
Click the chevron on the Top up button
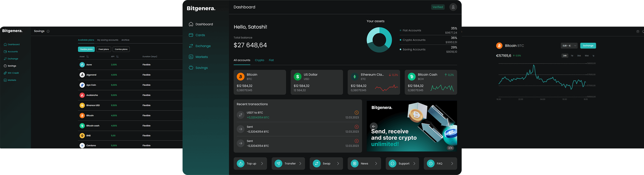(262, 163)
